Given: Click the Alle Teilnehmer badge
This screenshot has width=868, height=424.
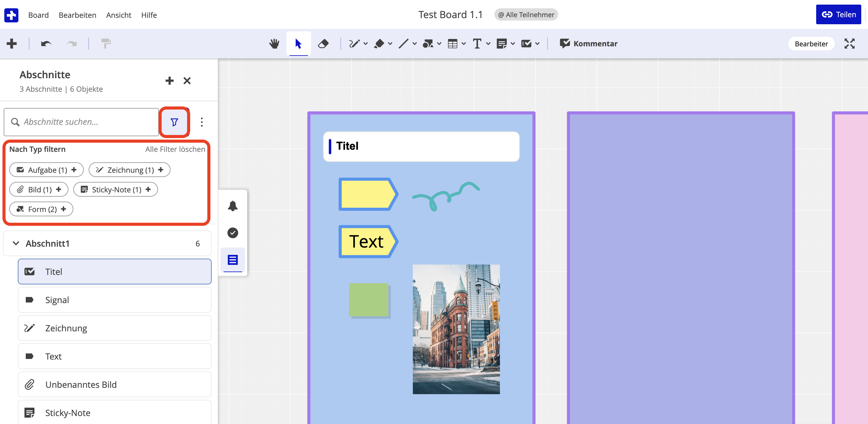Looking at the screenshot, I should pyautogui.click(x=526, y=14).
